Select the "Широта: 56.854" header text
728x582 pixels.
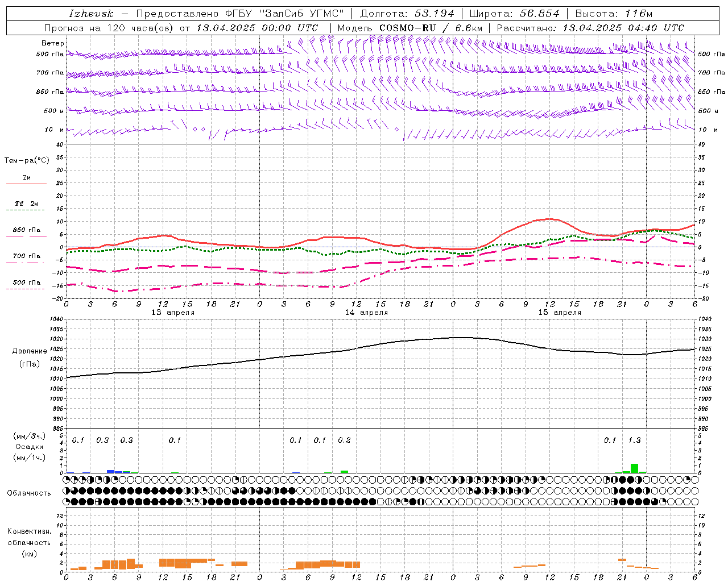click(x=514, y=14)
